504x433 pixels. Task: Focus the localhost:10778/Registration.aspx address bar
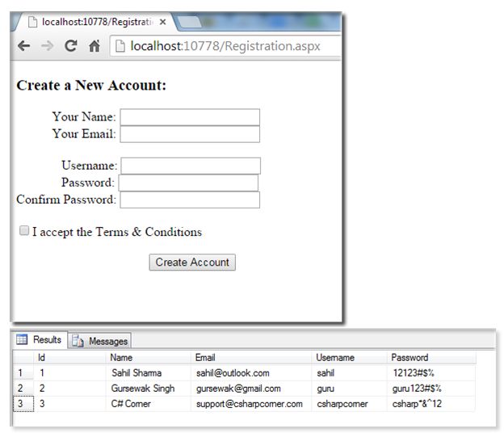225,46
